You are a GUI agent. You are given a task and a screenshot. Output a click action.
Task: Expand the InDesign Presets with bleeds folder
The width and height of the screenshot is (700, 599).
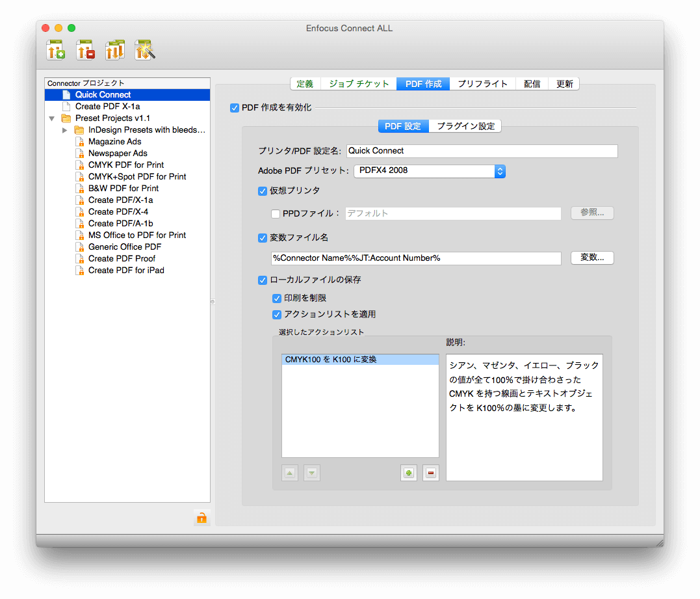pyautogui.click(x=65, y=130)
